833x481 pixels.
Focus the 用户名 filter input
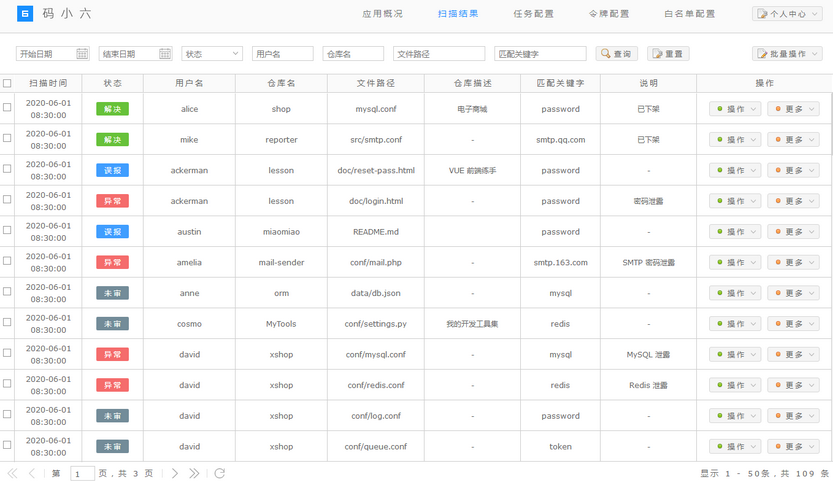(x=283, y=54)
